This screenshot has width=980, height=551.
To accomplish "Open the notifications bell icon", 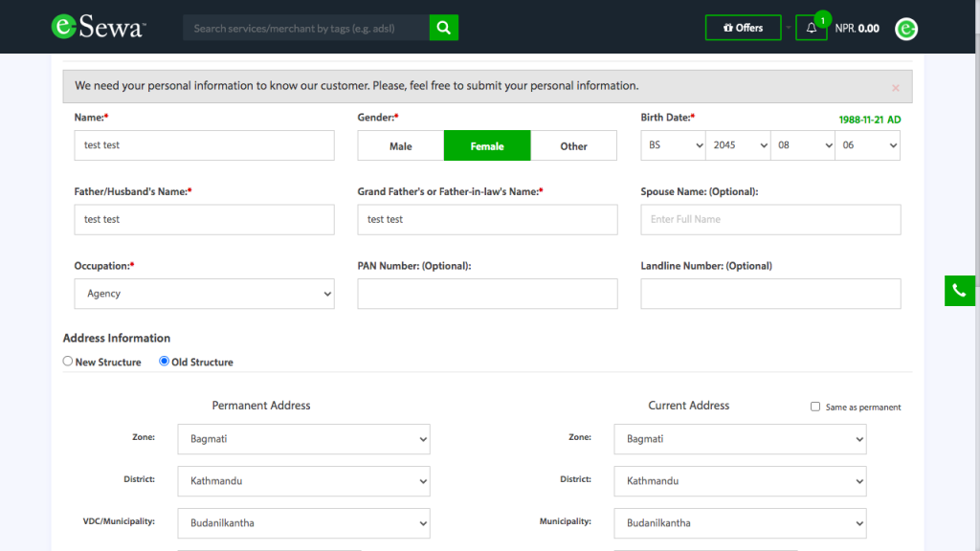I will [812, 28].
